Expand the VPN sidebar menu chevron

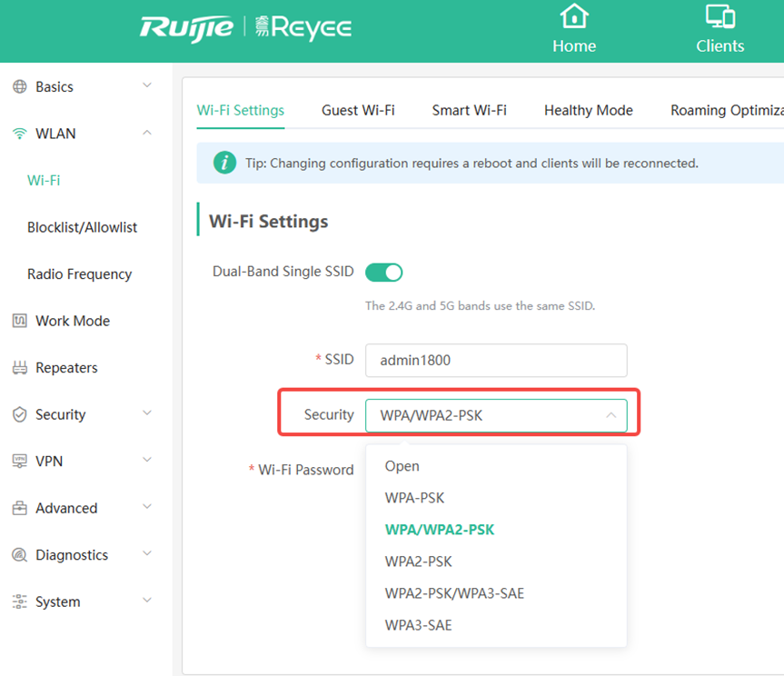point(147,461)
